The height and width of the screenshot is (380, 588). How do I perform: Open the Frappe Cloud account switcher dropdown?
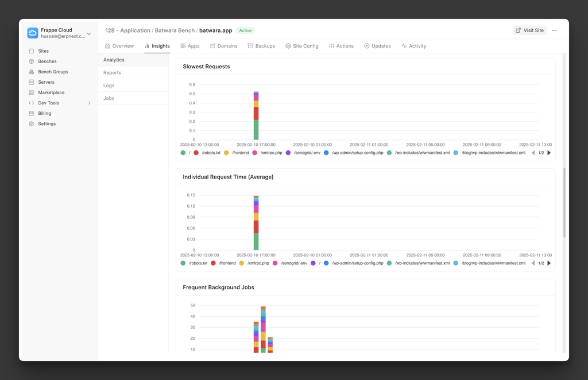coord(88,34)
